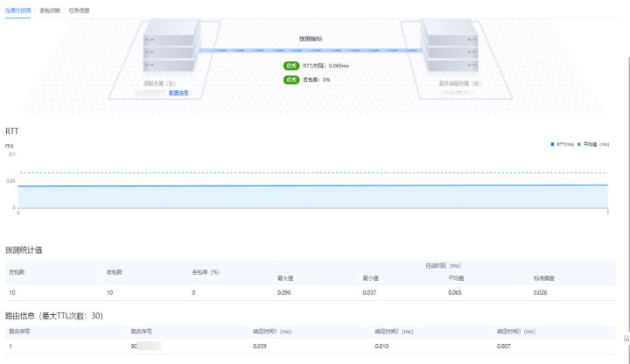The width and height of the screenshot is (630, 364).
Task: Click the max value cell 0.096
Action: 284,292
